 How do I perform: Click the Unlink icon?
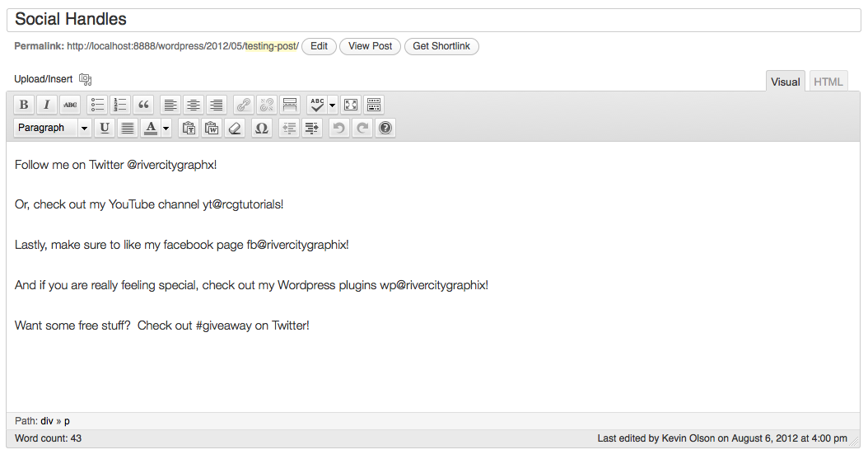[x=267, y=105]
